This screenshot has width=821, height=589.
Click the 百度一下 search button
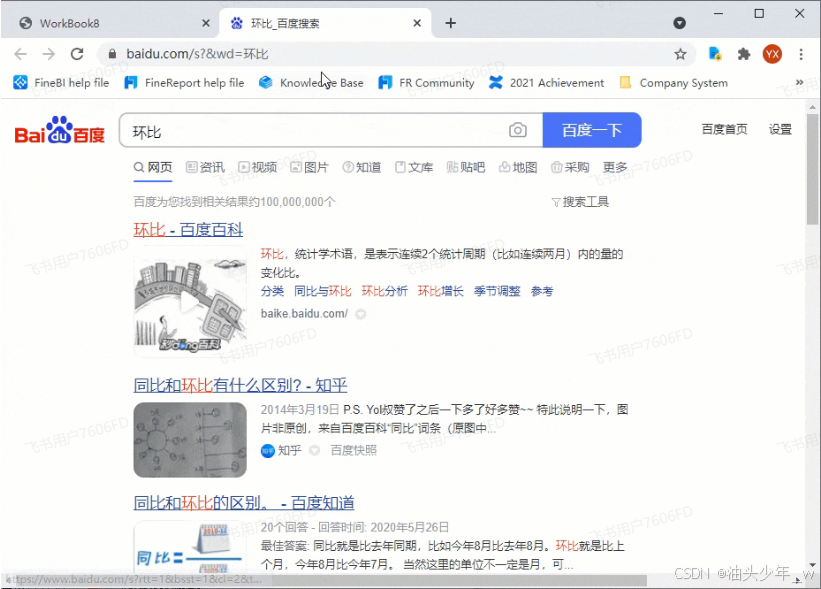click(592, 130)
